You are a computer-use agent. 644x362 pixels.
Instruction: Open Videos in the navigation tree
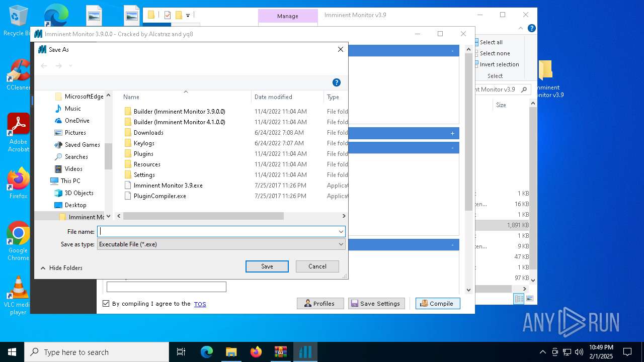(73, 169)
